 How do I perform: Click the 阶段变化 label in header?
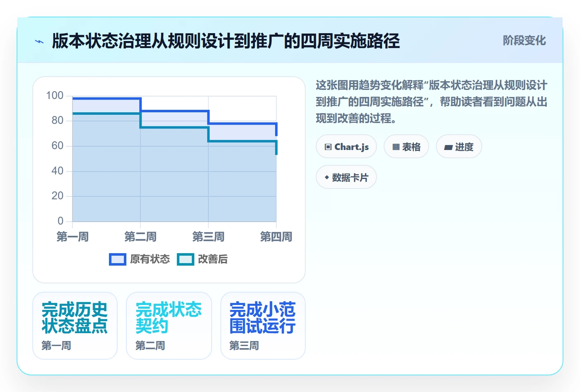click(x=524, y=41)
